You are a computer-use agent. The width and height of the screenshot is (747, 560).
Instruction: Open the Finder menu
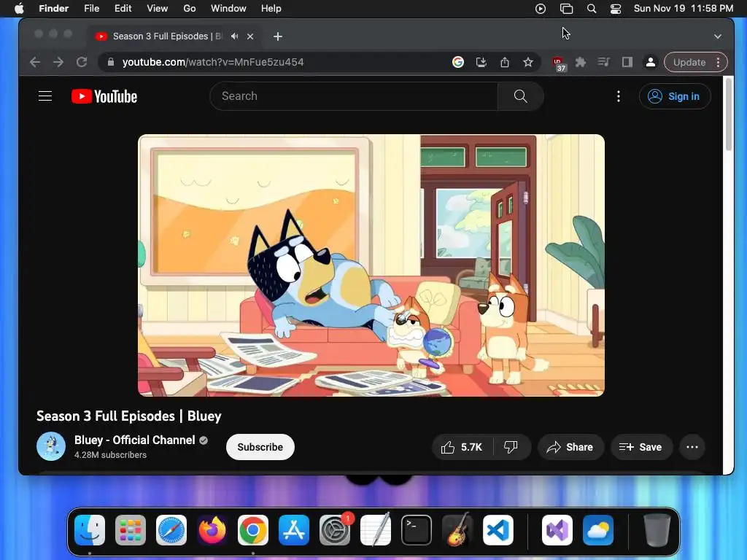point(54,9)
